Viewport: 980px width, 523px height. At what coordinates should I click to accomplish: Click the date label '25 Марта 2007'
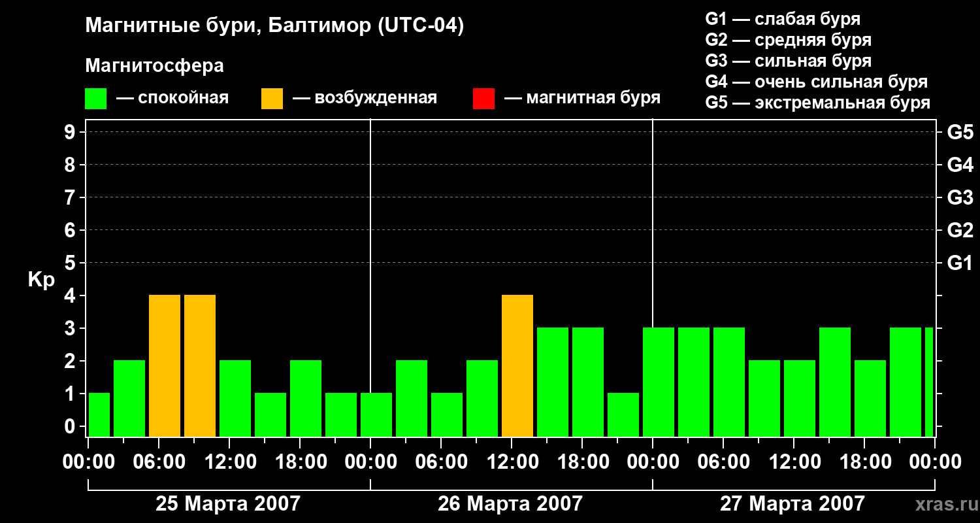coord(228,503)
